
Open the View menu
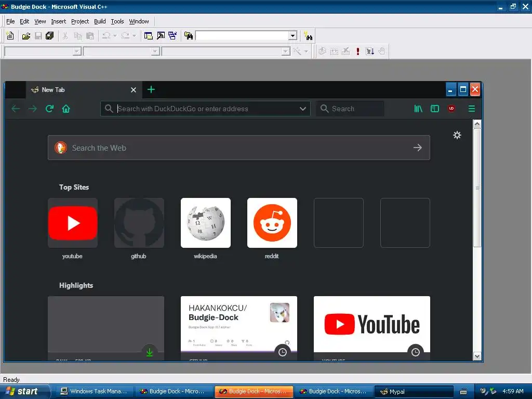click(40, 21)
